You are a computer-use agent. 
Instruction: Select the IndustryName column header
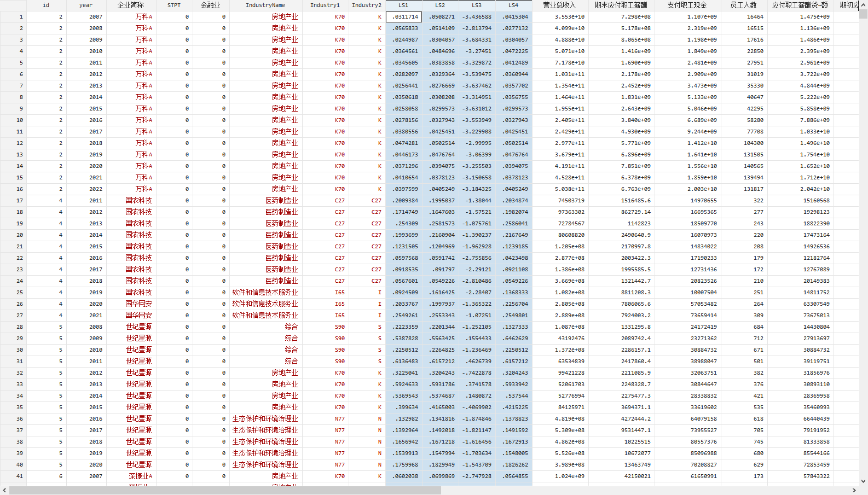(265, 5)
